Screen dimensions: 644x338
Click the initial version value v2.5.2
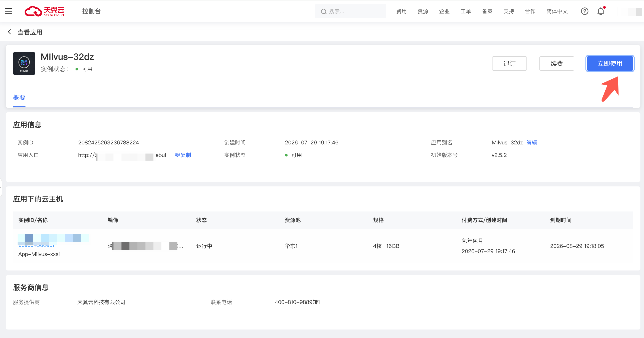(499, 155)
